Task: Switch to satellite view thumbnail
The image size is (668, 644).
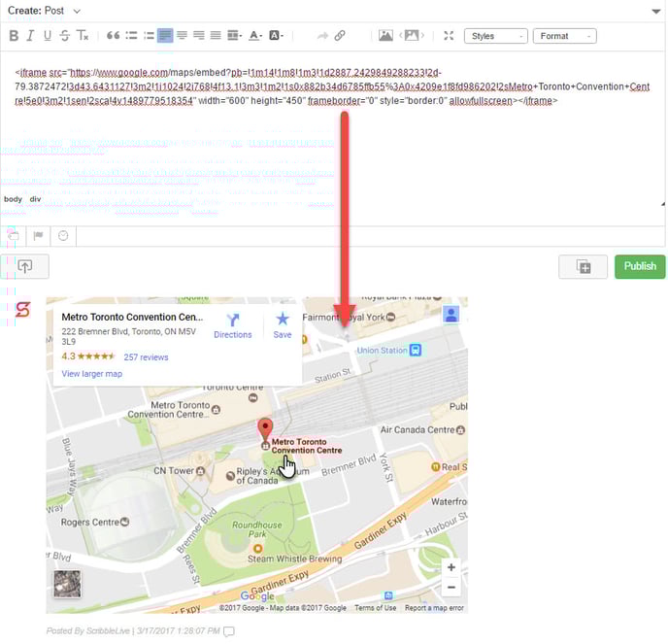Action: (x=67, y=584)
